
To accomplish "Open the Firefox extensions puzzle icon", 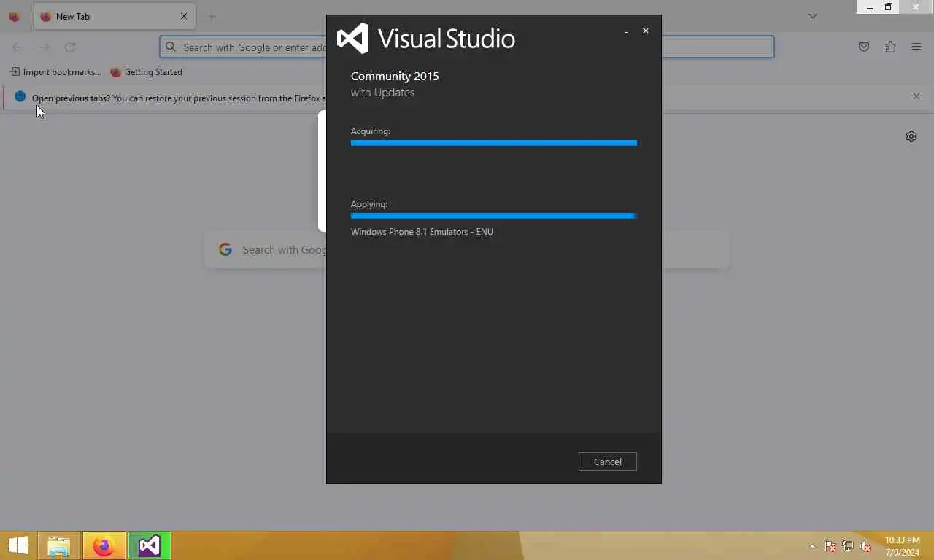I will [890, 47].
